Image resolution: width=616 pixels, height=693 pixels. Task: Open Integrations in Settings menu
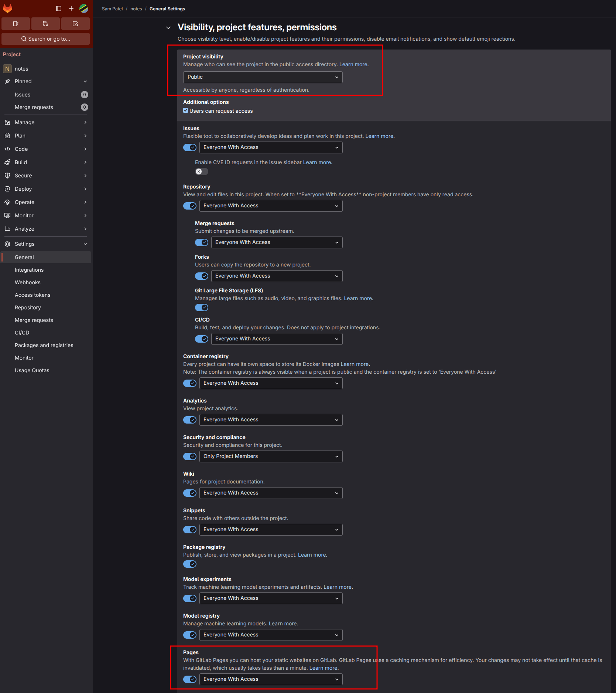[x=29, y=270]
